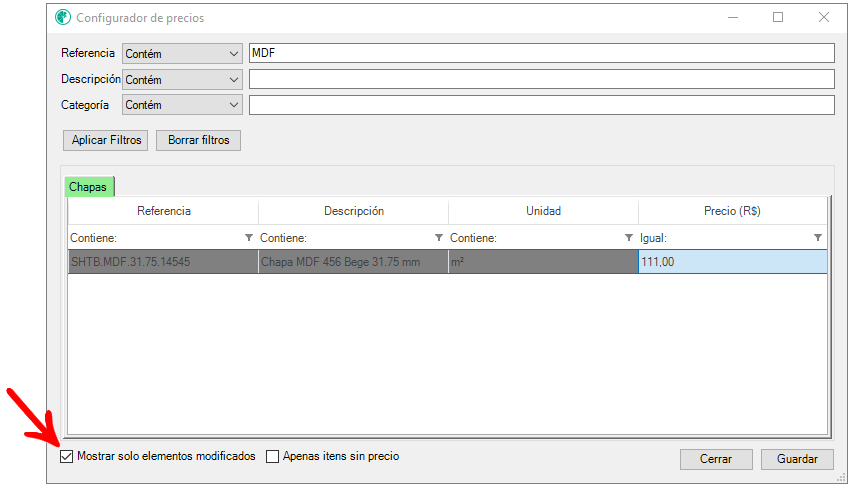
Task: Click the filter icon in Referencia column
Action: click(x=249, y=238)
